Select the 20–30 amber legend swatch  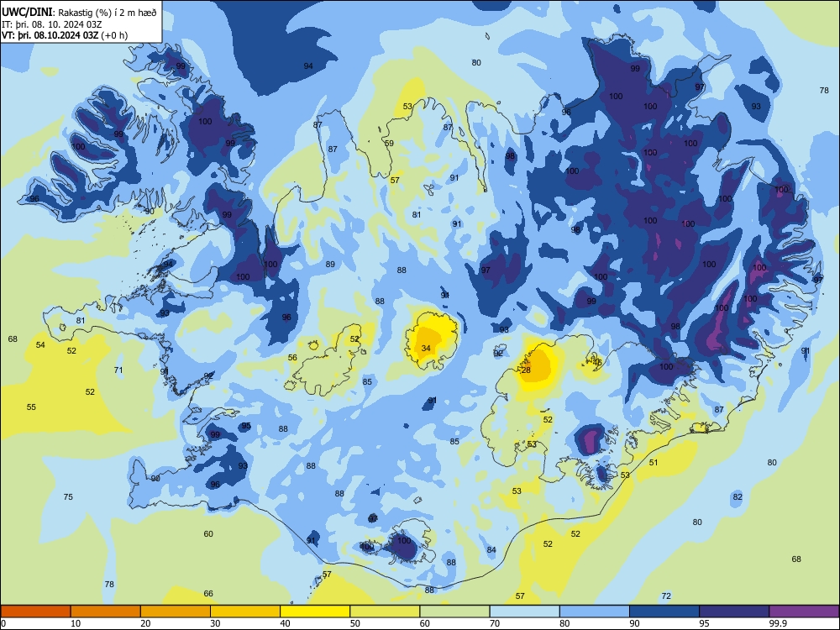(176, 612)
